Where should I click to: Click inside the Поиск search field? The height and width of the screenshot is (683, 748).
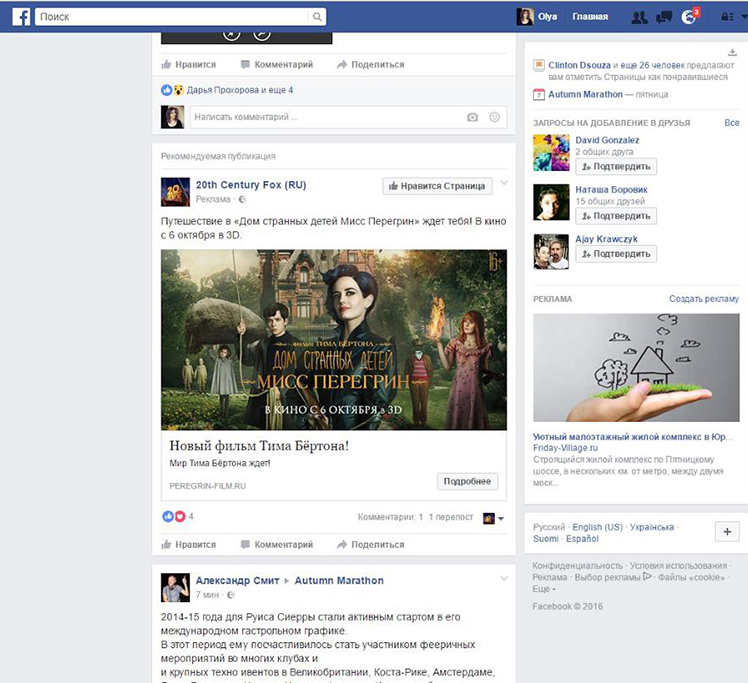click(172, 17)
